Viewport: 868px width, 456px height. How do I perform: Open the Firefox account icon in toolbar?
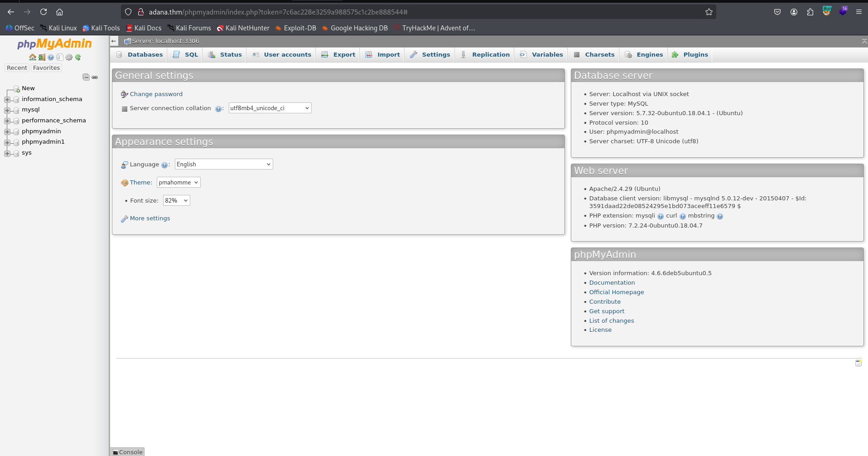(793, 12)
